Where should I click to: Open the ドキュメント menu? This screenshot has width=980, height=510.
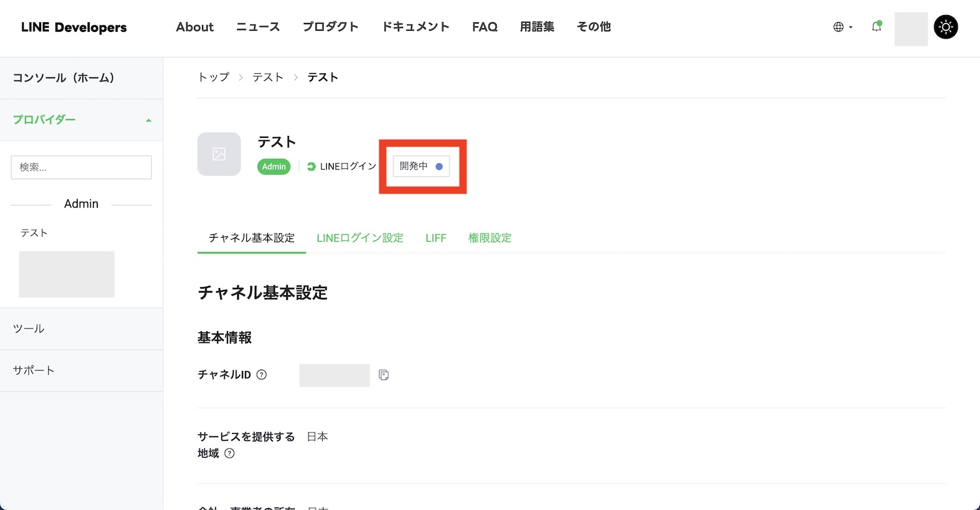(416, 27)
